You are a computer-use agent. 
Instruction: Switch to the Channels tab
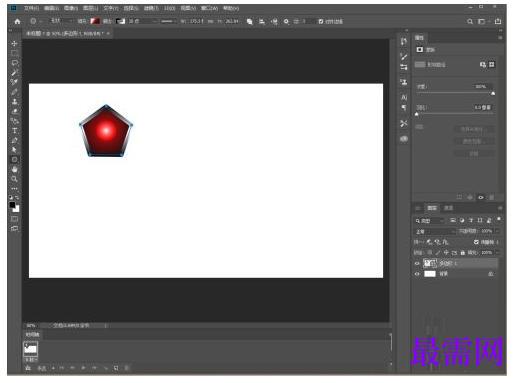point(448,208)
